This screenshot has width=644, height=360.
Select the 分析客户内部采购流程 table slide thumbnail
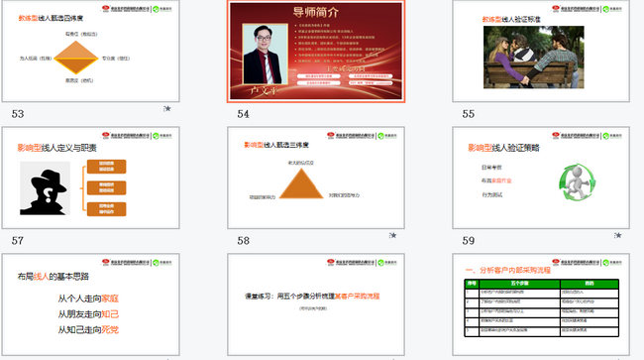click(541, 304)
